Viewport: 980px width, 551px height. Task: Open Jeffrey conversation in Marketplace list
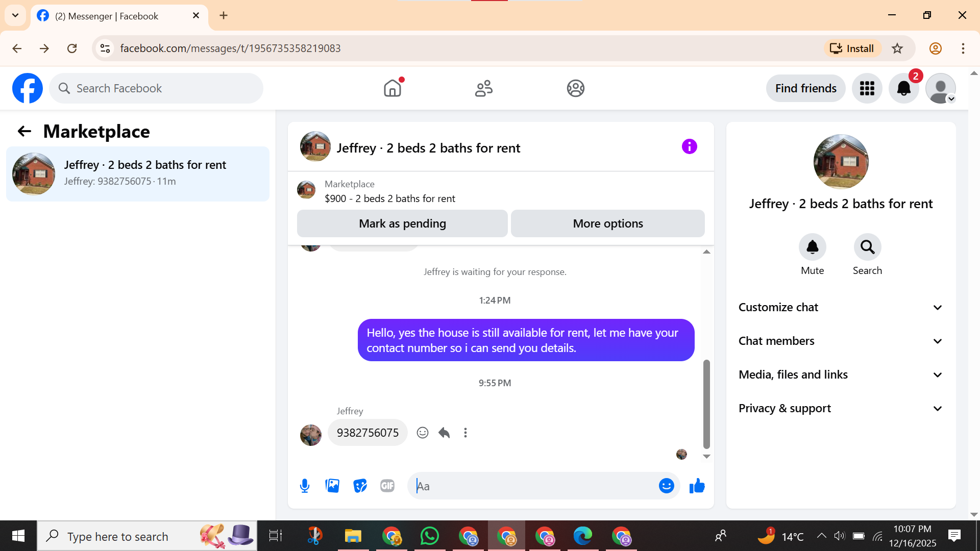click(138, 173)
